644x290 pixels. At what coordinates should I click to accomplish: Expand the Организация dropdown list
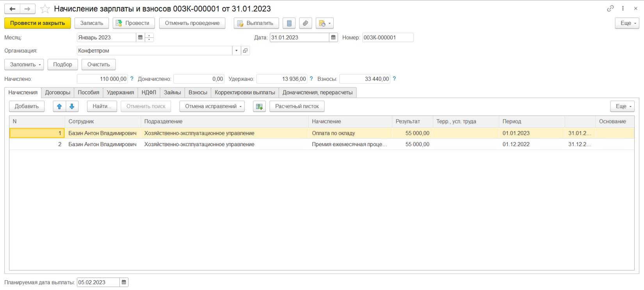pos(237,51)
